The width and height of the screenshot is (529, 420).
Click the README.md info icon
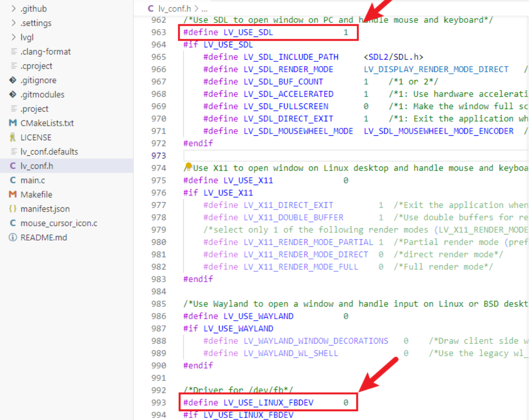coord(13,238)
